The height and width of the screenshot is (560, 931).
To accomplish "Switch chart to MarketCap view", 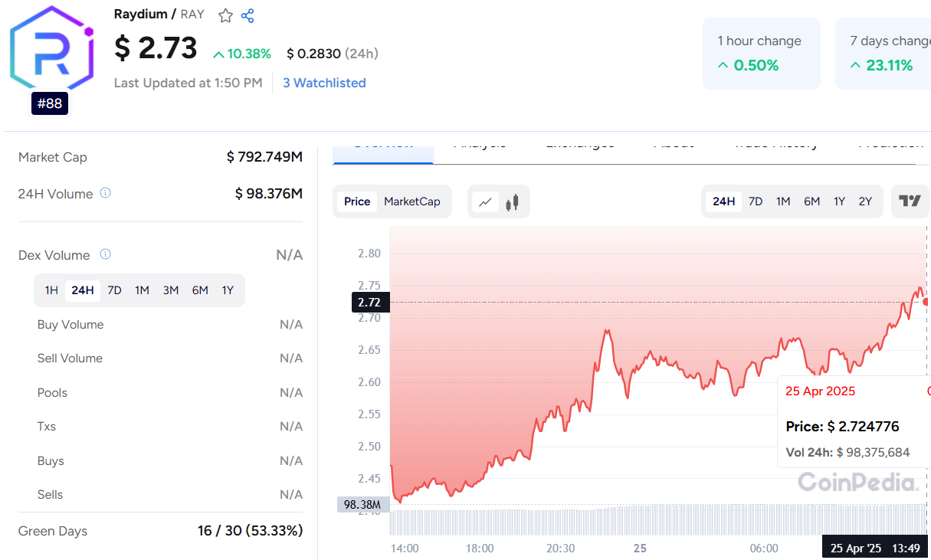I will pos(412,201).
